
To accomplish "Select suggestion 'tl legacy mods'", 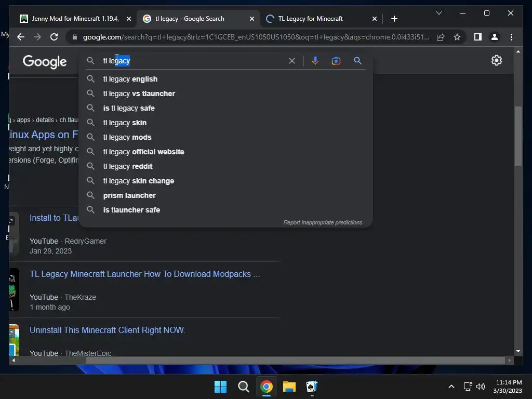I will 225,137.
